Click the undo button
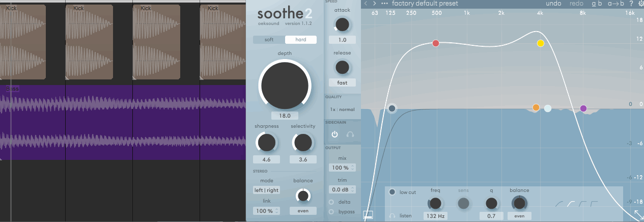The width and height of the screenshot is (644, 222). [x=553, y=3]
